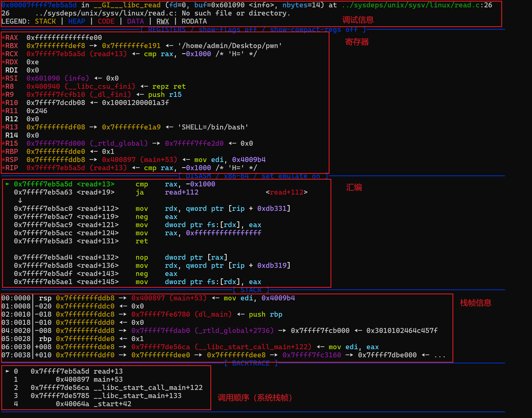
Task: Click the main+53 entry in backtrace
Action: (108, 379)
